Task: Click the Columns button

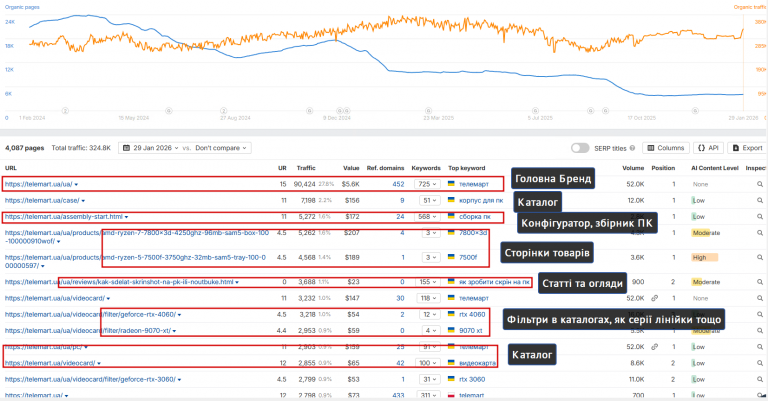Action: click(x=666, y=148)
